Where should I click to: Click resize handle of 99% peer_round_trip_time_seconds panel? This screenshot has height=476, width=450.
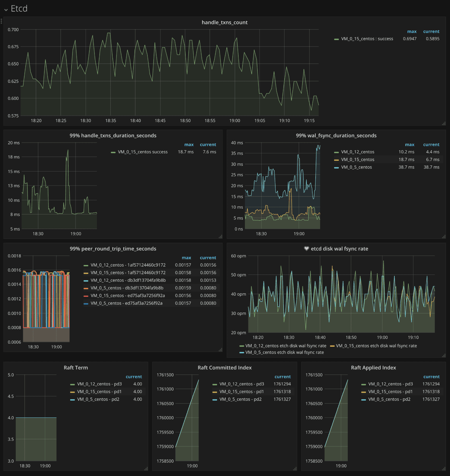[x=220, y=350]
